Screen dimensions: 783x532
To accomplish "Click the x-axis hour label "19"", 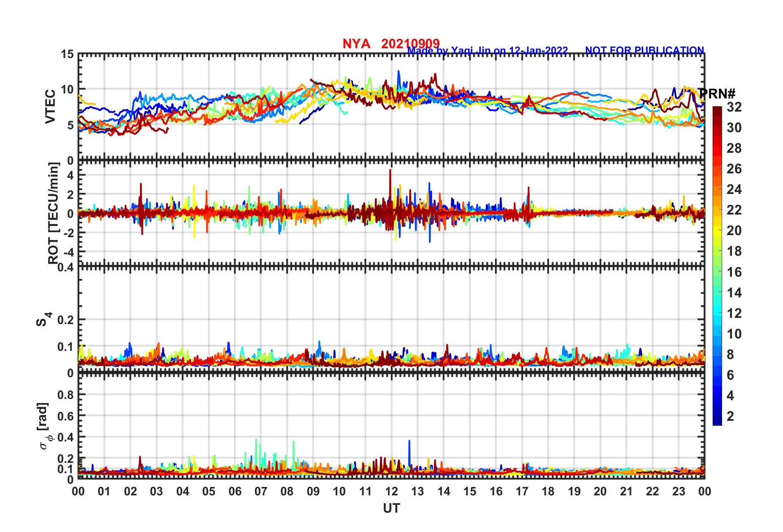I will click(574, 491).
